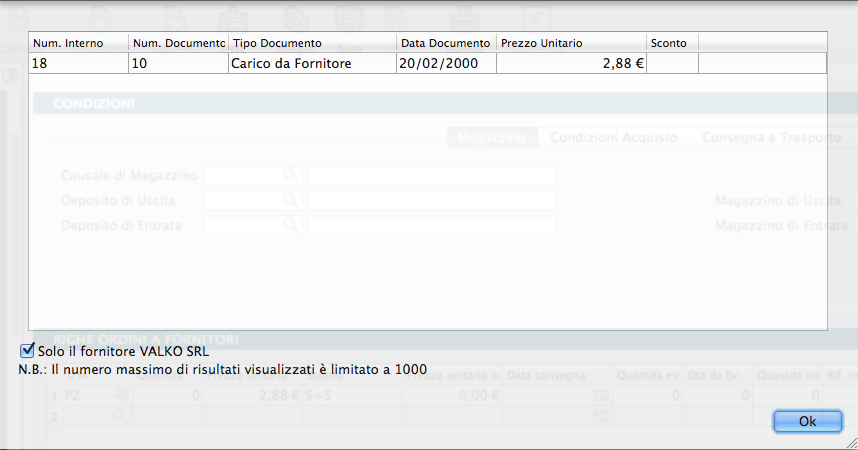Sort by the Num. Interno column header

tap(78, 43)
